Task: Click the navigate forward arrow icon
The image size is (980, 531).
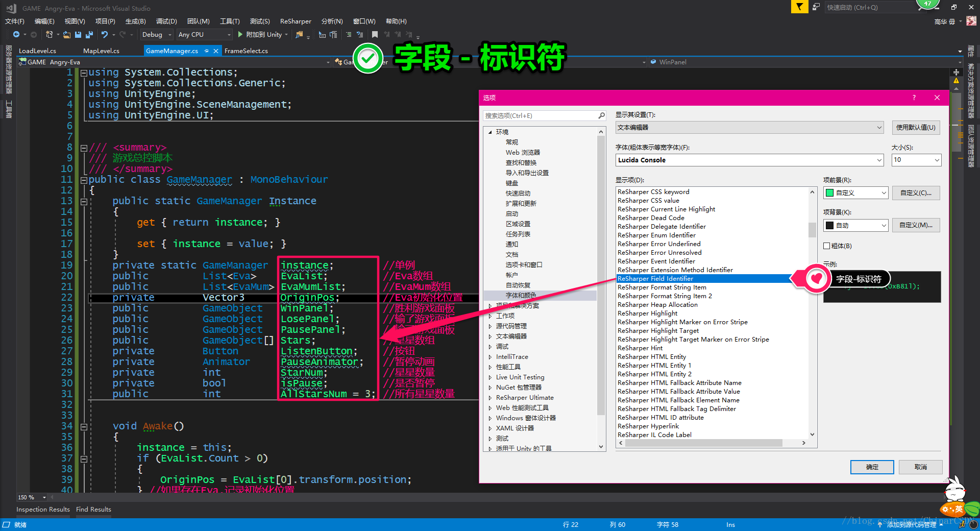Action: point(34,34)
